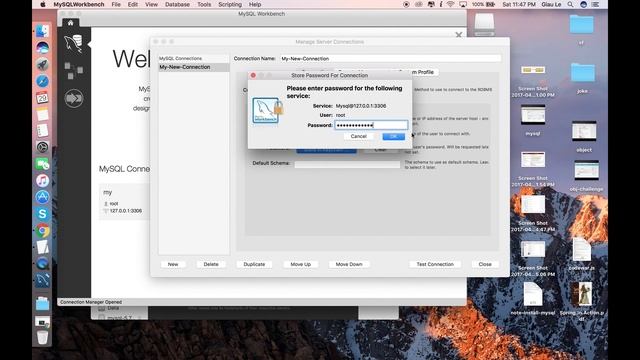Open the View menu
Viewport: 640px width, 360px height.
pos(151,4)
